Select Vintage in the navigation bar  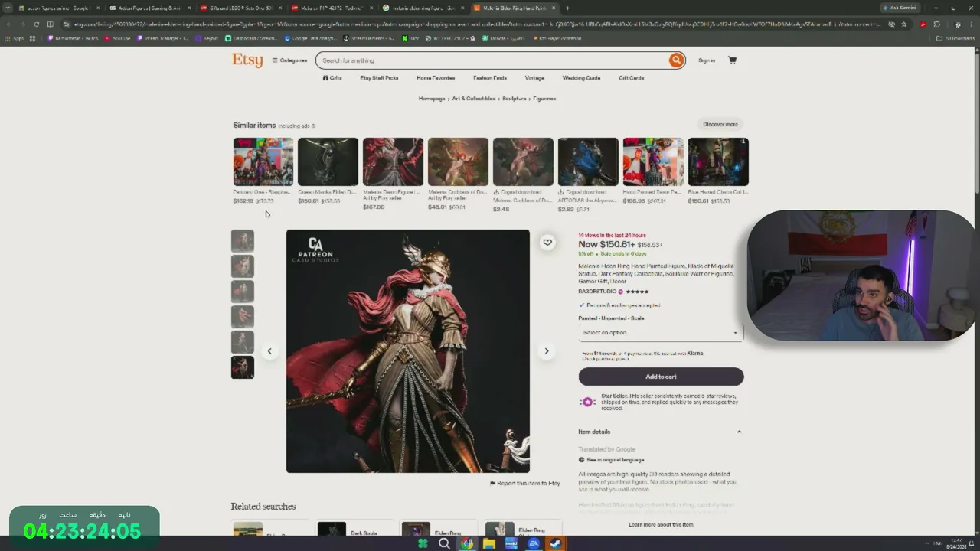click(x=534, y=78)
